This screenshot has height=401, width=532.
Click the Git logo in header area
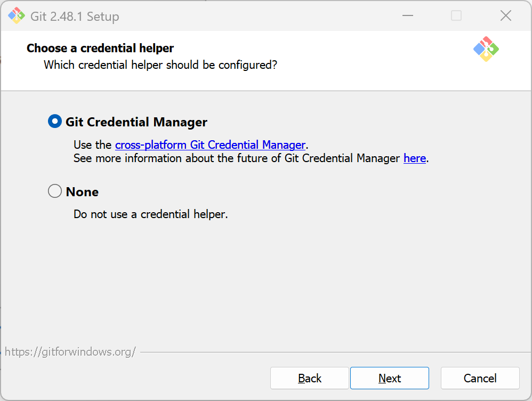click(x=486, y=49)
